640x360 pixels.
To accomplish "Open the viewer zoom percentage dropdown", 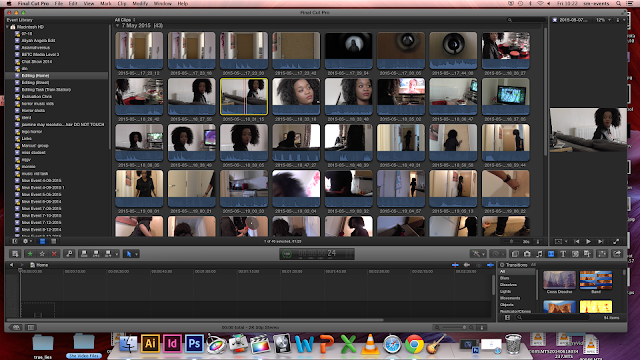I will click(603, 20).
